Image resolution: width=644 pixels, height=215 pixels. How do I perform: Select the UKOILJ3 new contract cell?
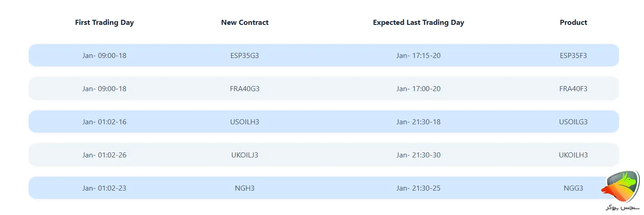[x=244, y=155]
